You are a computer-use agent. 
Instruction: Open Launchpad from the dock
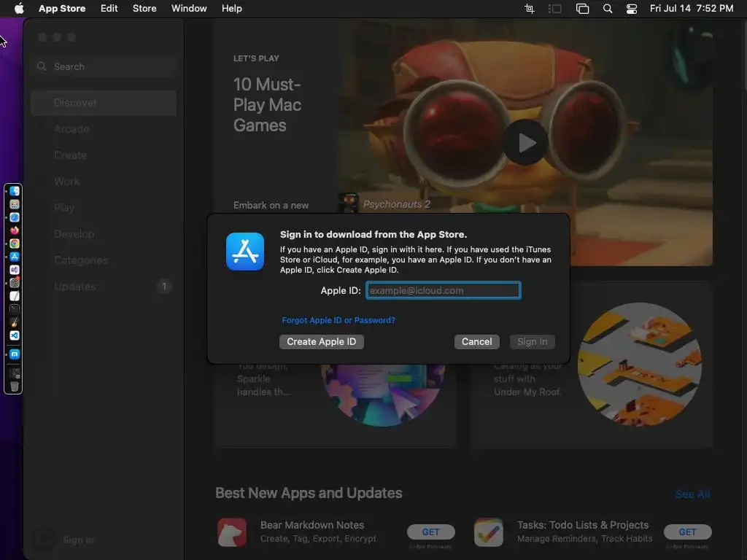tap(15, 204)
